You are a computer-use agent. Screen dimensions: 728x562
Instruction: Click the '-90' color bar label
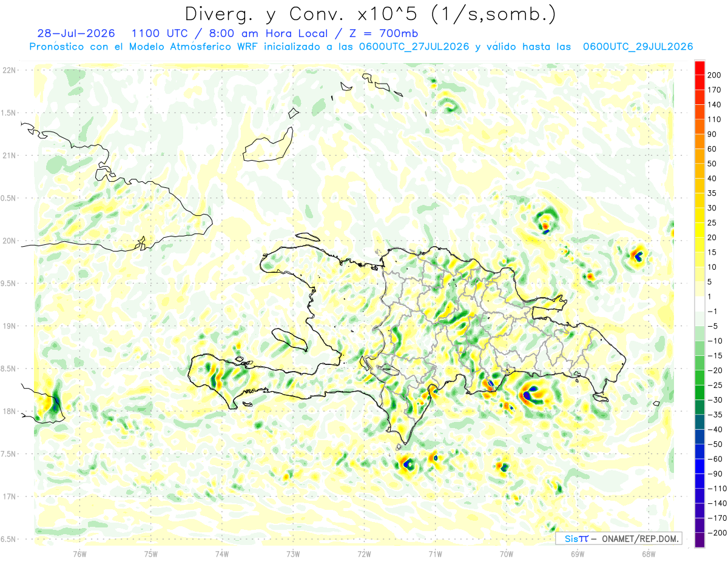[x=716, y=473]
